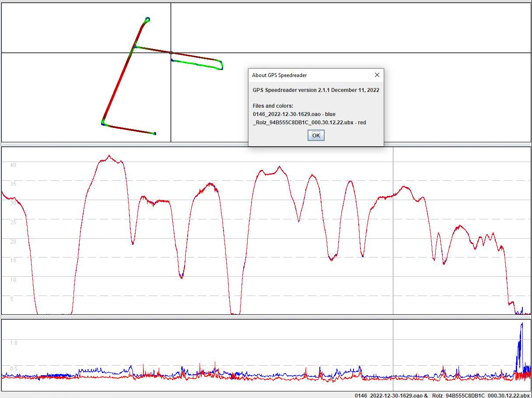Click the 40 label on the speed axis

(x=14, y=165)
